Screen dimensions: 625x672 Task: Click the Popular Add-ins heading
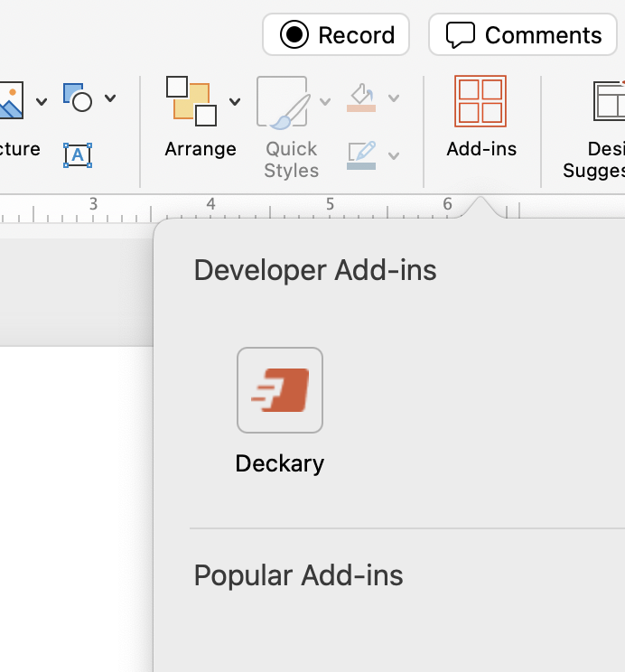click(298, 575)
